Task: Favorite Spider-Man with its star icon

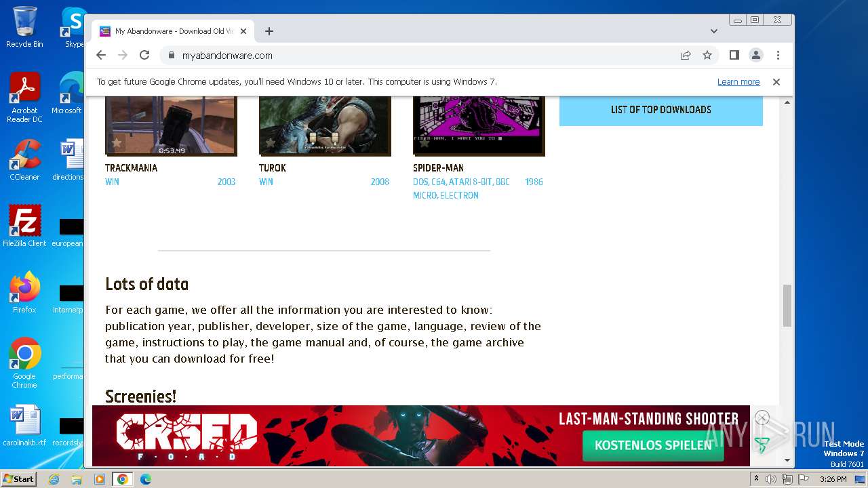Action: tap(425, 144)
